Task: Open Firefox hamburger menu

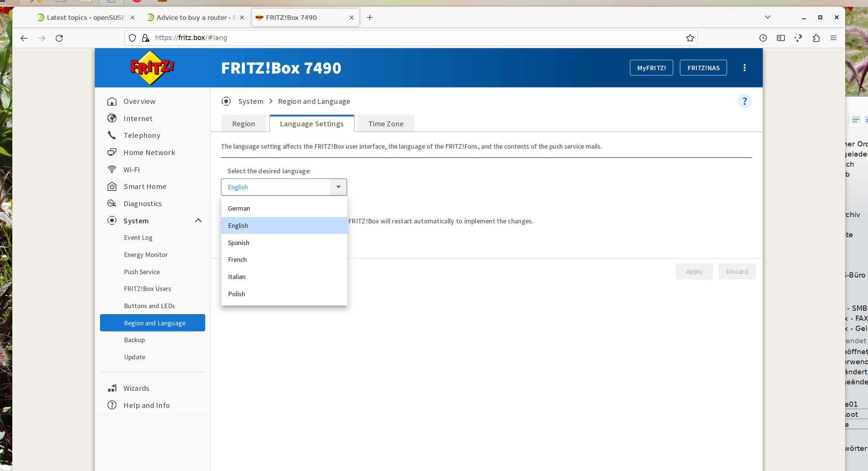Action: (x=833, y=38)
